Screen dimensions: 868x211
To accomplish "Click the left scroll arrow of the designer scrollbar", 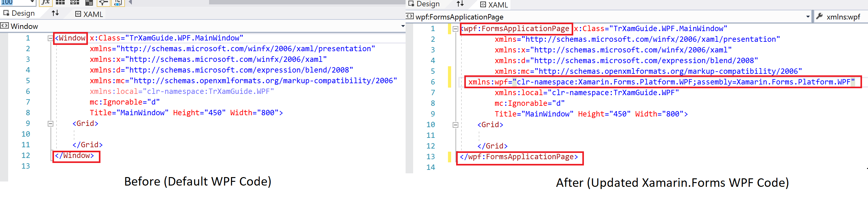I will (130, 3).
